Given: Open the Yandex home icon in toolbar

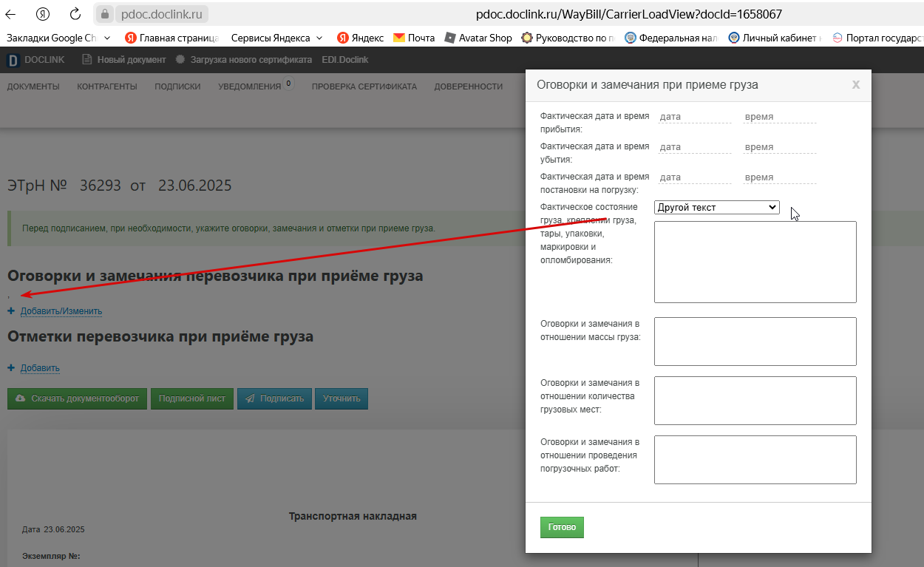Looking at the screenshot, I should (x=43, y=13).
